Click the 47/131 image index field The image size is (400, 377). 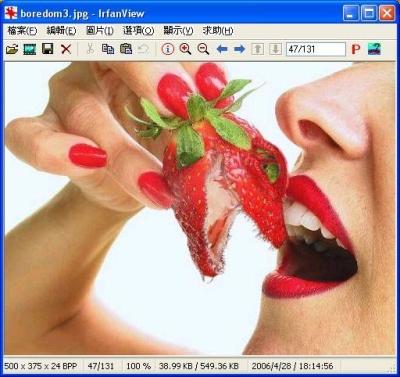point(316,49)
